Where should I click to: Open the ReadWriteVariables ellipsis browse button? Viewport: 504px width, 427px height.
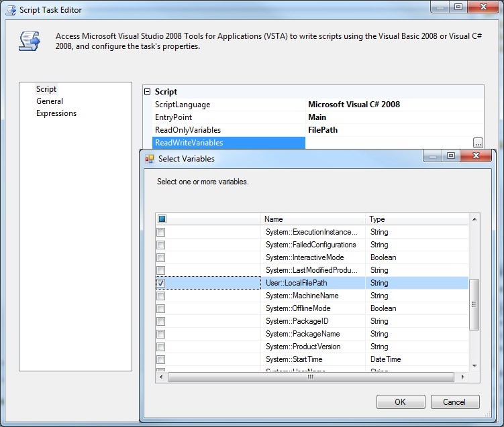point(478,143)
